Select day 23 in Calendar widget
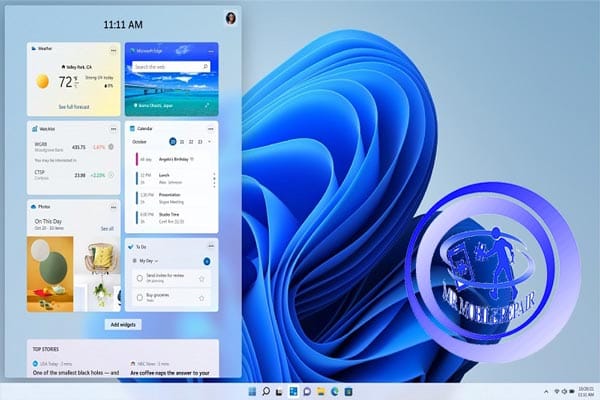The image size is (600, 400). click(200, 142)
